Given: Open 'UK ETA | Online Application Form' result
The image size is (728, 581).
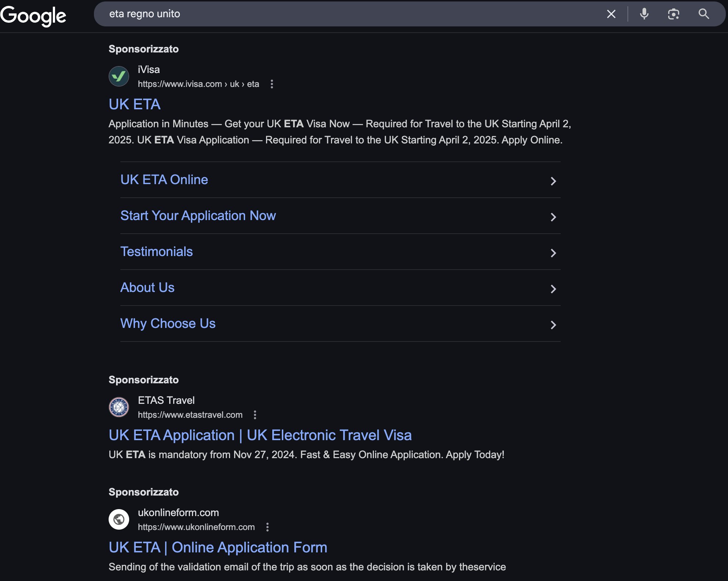Looking at the screenshot, I should pos(218,547).
